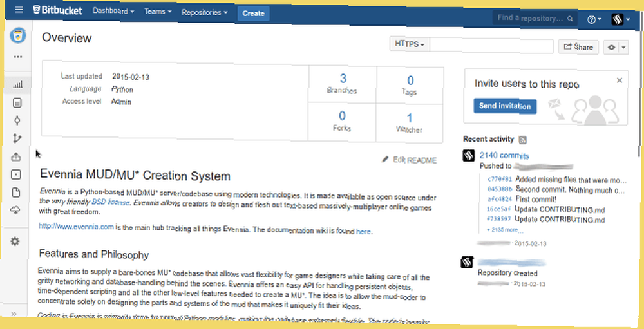Click the 'Second commit. Nothing much c...' message

pos(570,190)
